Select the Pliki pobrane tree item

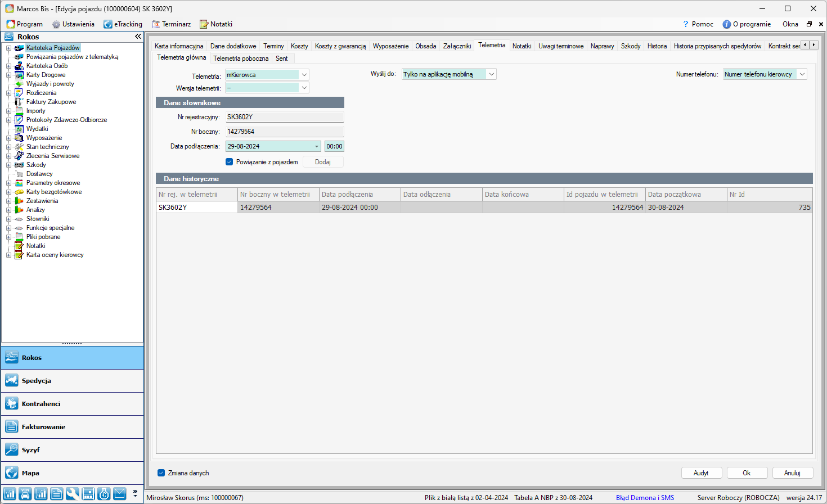tap(43, 237)
